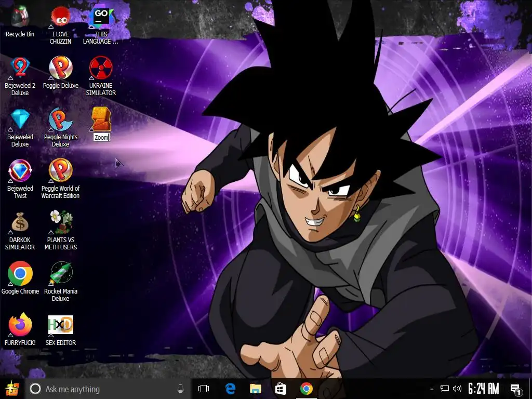Launch Bejeweled Twist
Image resolution: width=532 pixels, height=399 pixels.
coord(20,171)
